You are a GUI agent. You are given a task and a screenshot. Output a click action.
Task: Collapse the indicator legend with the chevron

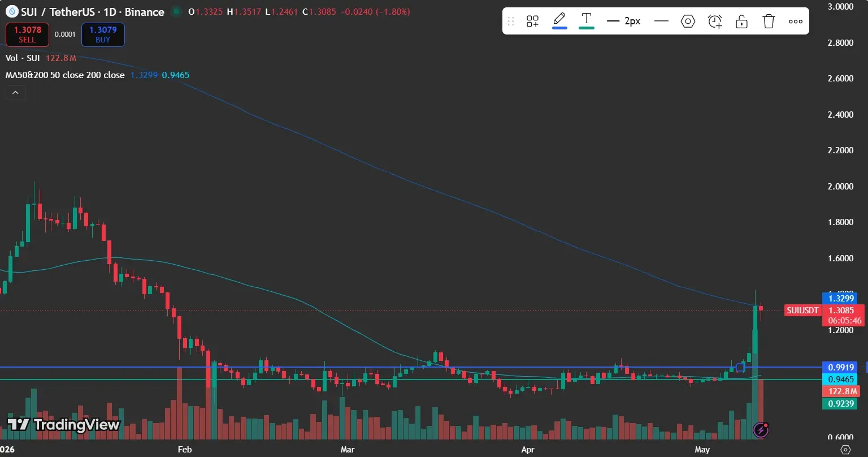[15, 93]
